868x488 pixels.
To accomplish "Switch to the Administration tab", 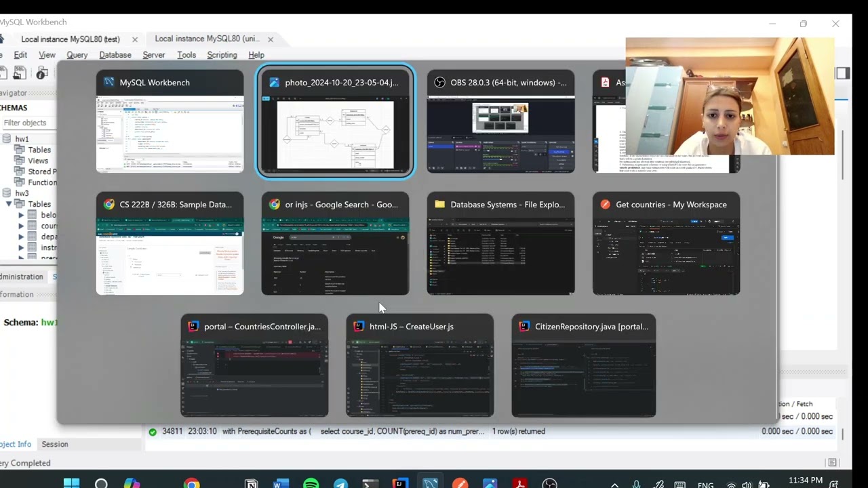I will pos(22,277).
